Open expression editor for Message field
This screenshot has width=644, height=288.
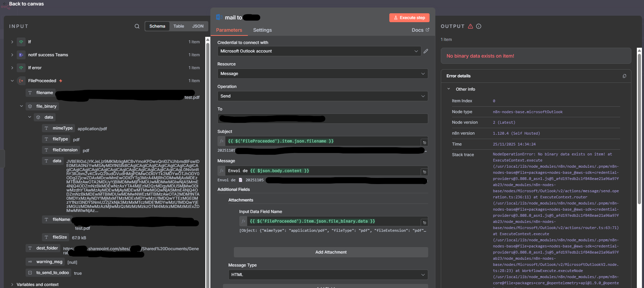(424, 172)
